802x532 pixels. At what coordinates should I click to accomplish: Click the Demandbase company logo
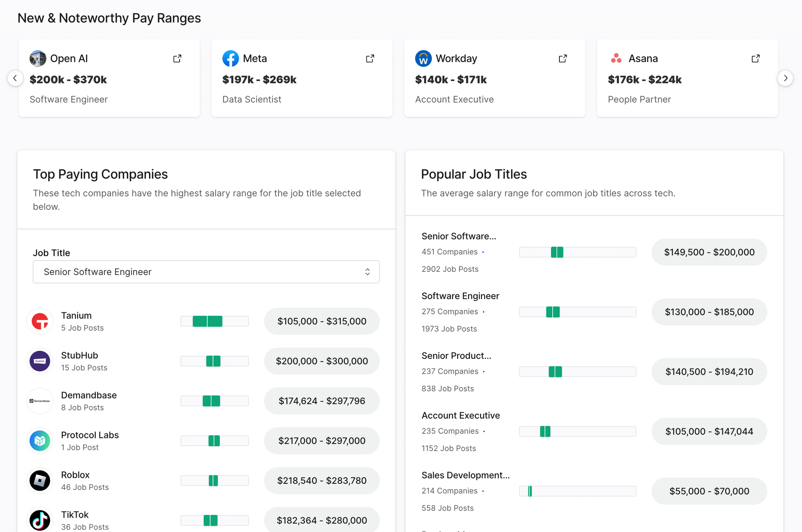pyautogui.click(x=40, y=401)
